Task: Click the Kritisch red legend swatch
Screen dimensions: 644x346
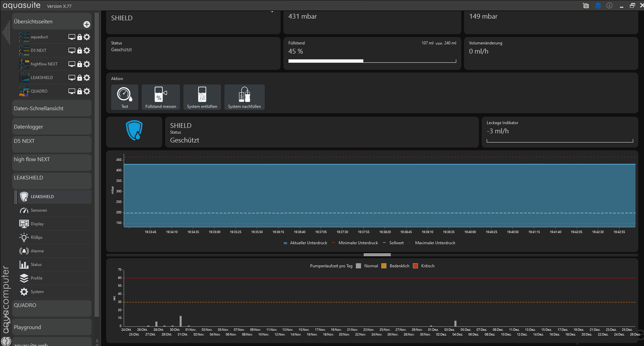Action: [415, 266]
